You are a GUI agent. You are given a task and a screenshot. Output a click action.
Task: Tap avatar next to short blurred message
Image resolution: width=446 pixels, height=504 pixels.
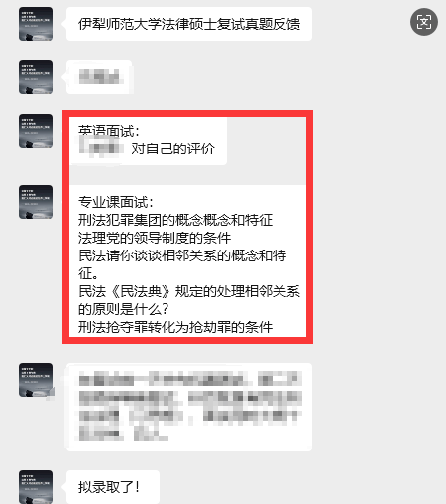(36, 77)
